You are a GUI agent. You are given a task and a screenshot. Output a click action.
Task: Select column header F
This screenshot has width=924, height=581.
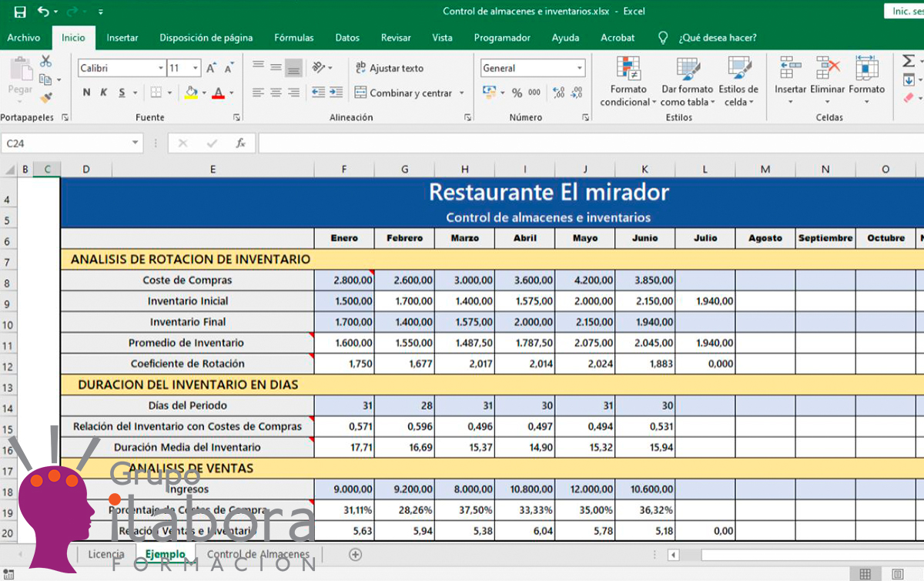click(x=343, y=170)
